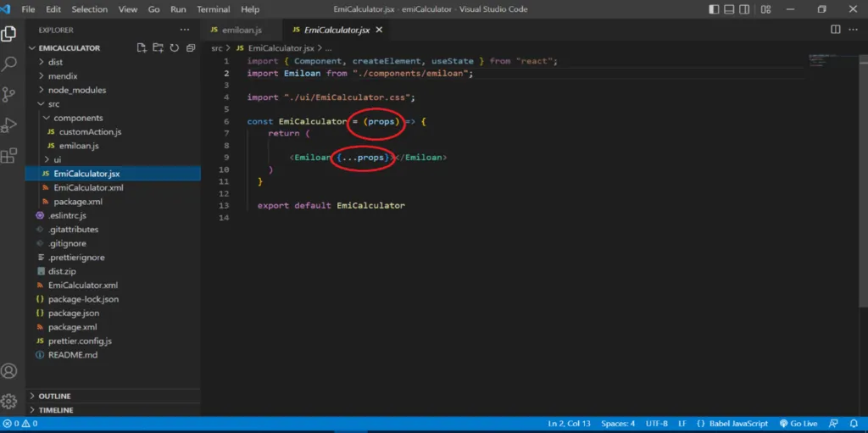The height and width of the screenshot is (433, 868).
Task: Collapse the src folder
Action: click(x=53, y=103)
